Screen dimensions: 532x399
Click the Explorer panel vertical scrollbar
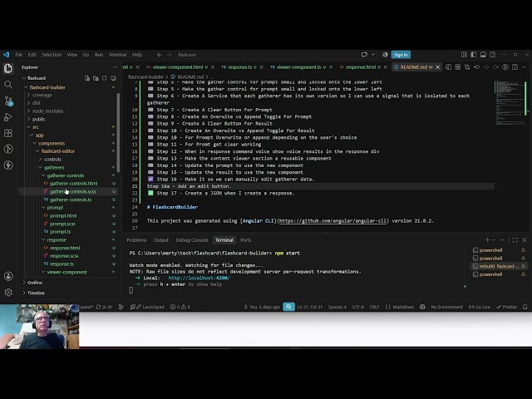point(118,132)
